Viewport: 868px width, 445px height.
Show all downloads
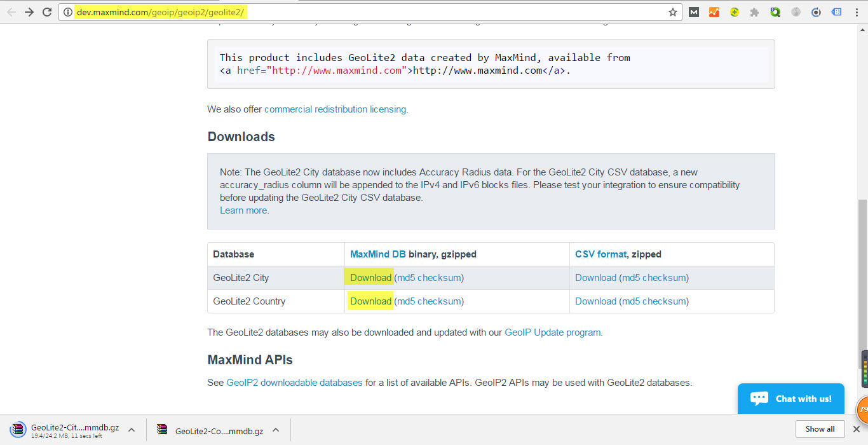[820, 429]
